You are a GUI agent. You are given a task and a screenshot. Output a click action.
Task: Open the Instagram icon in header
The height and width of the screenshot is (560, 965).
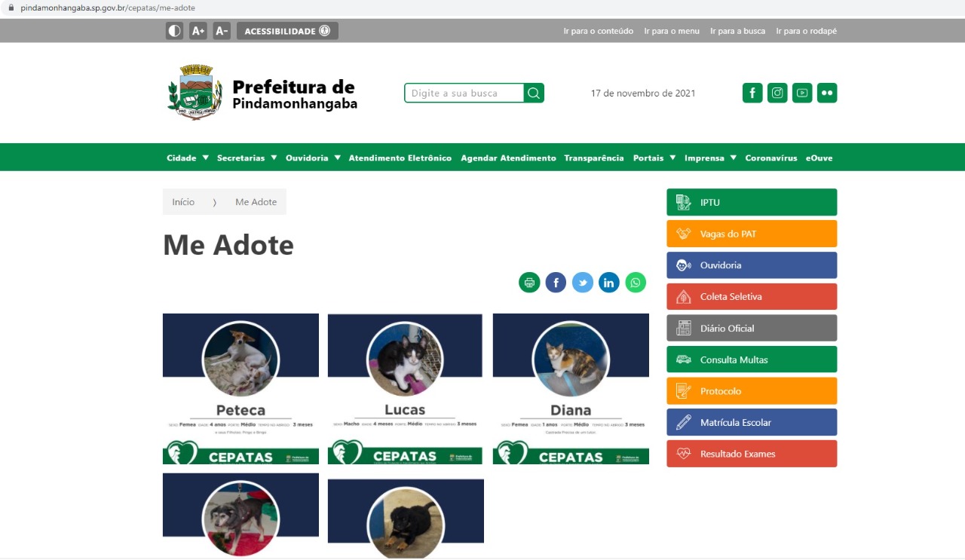point(777,93)
